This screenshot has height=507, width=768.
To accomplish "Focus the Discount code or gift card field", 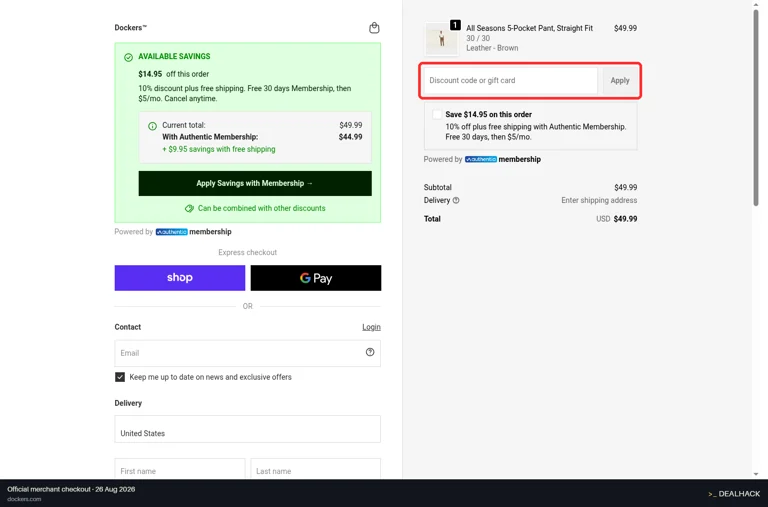I will (x=510, y=80).
